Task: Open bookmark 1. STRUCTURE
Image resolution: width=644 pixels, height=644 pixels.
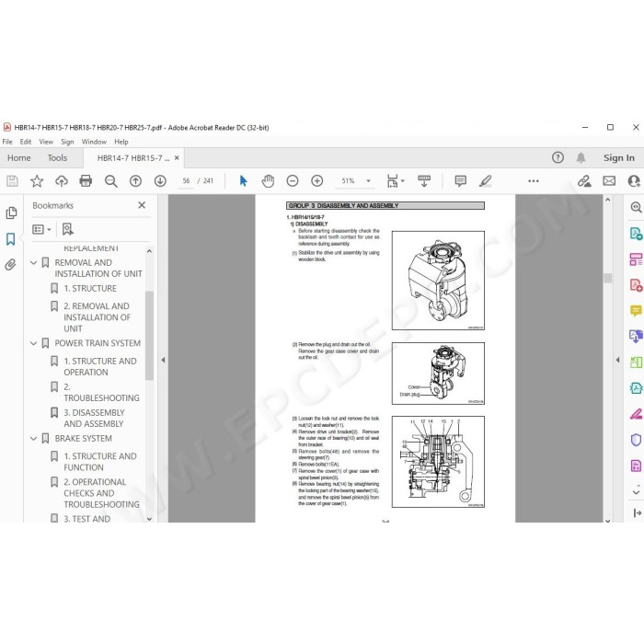Action: [x=90, y=288]
